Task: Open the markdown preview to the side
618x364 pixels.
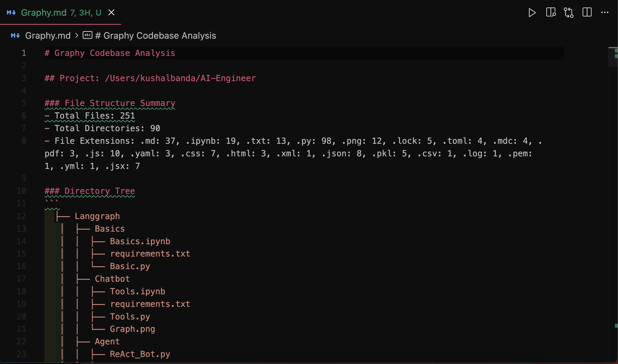Action: point(551,12)
